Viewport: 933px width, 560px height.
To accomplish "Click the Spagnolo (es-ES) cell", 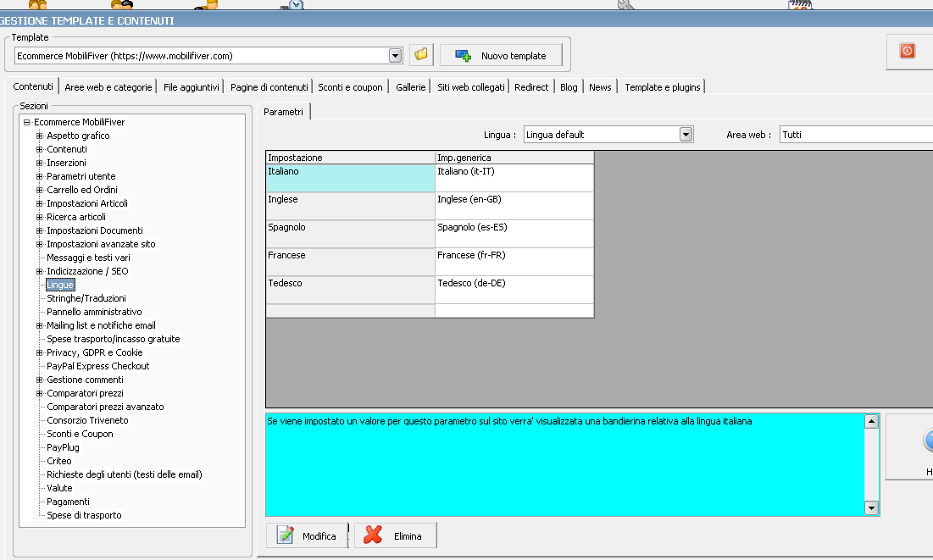I will point(514,234).
